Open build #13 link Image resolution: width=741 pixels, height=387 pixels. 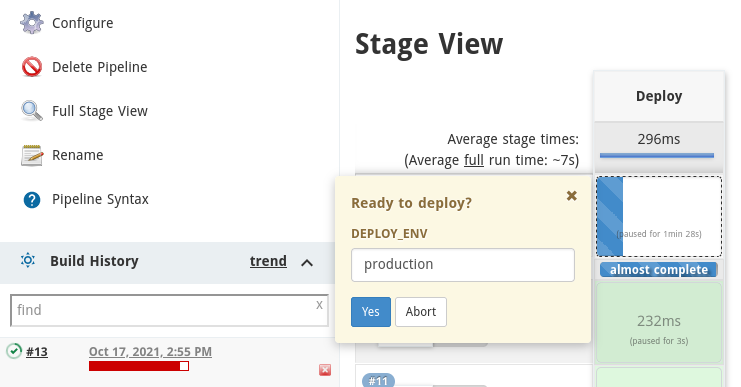(37, 352)
